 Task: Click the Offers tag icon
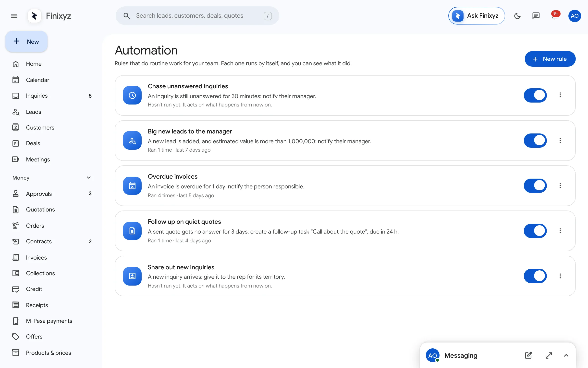16,337
